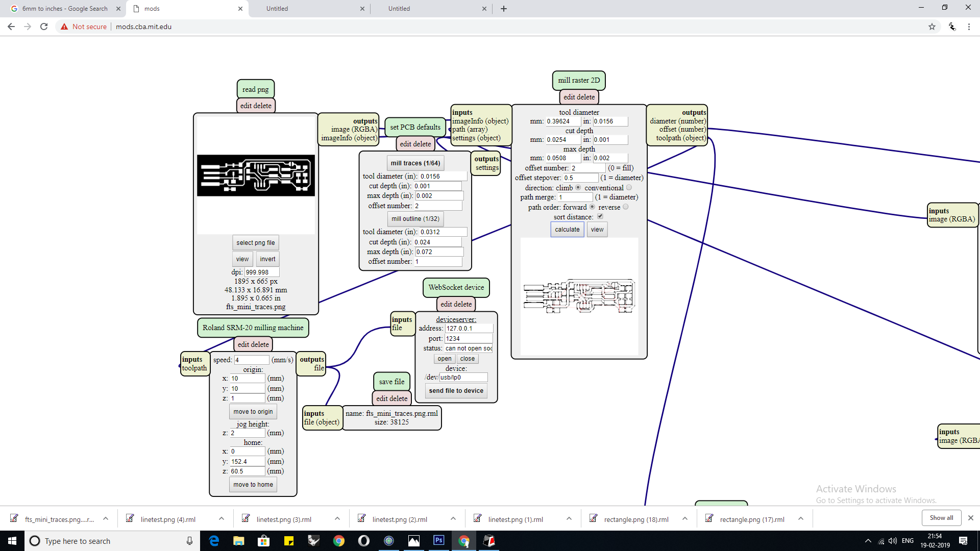980x551 pixels.
Task: Select conventional milling direction
Action: point(629,188)
